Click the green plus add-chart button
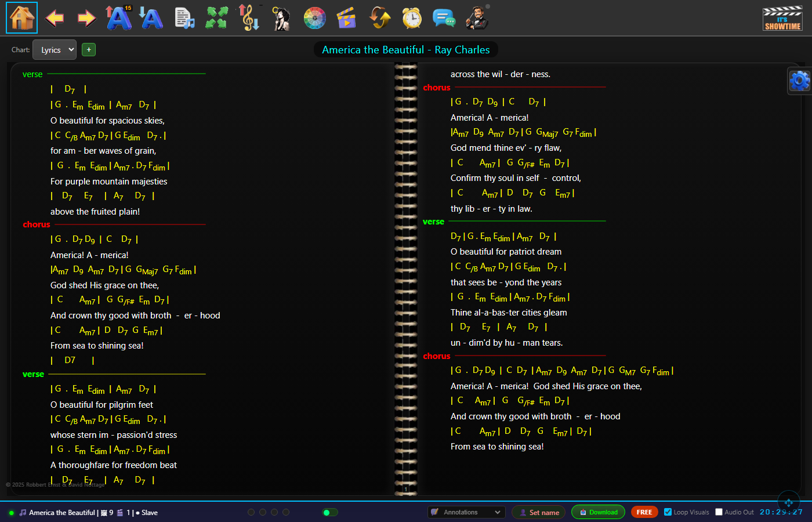The width and height of the screenshot is (812, 522). click(x=89, y=50)
